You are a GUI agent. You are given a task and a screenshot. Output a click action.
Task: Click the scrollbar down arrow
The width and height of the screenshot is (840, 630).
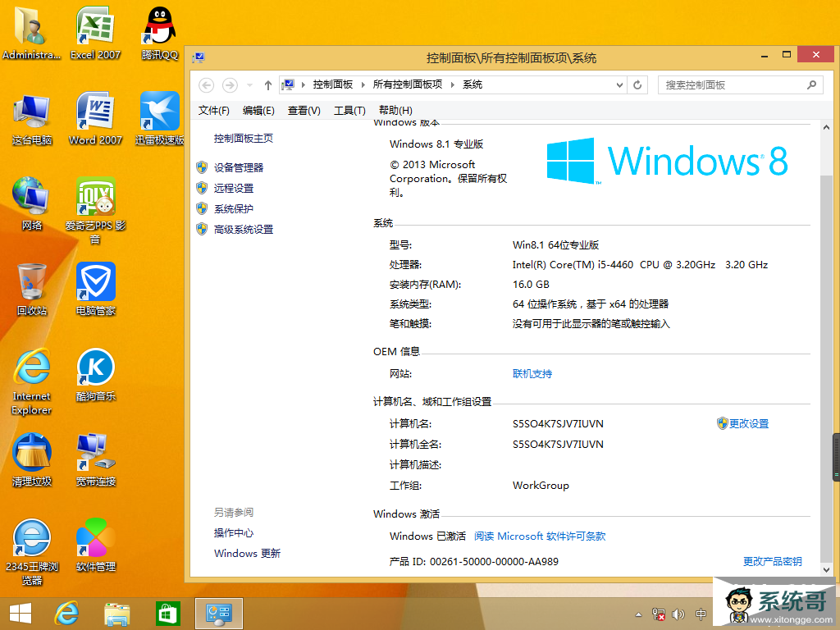(826, 570)
